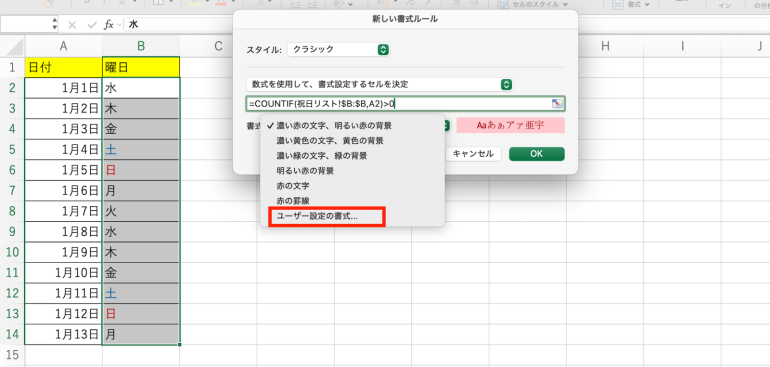Click the formula bar confirm checkmark icon
The image size is (770, 367).
(91, 25)
